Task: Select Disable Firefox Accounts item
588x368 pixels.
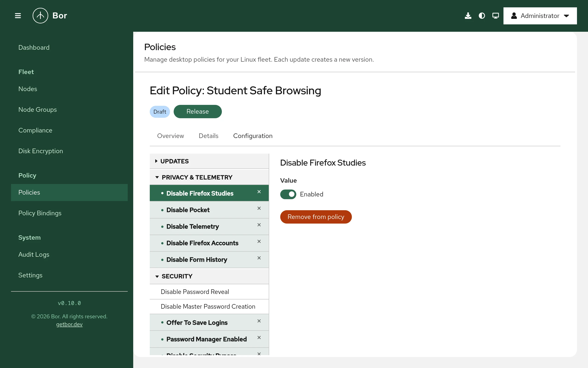Action: [209, 243]
